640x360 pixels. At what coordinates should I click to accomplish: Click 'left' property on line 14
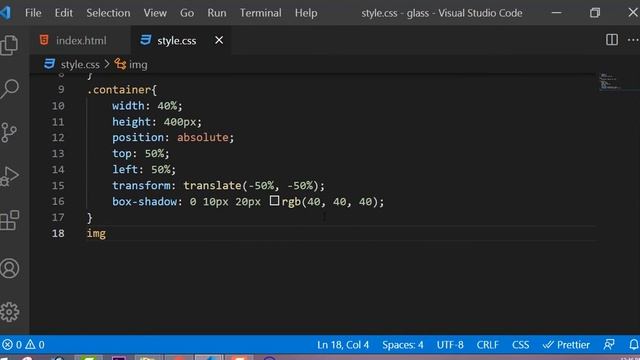coord(125,169)
